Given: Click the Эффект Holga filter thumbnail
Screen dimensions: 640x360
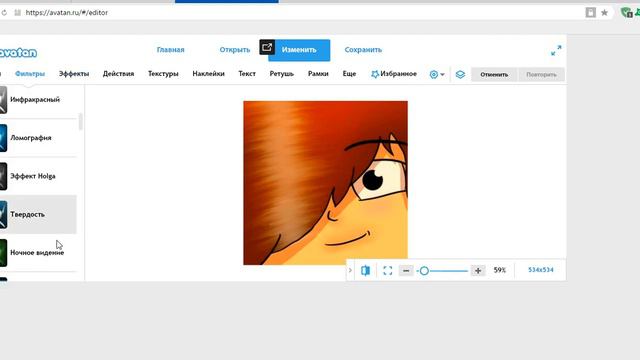Looking at the screenshot, I should 3,176.
